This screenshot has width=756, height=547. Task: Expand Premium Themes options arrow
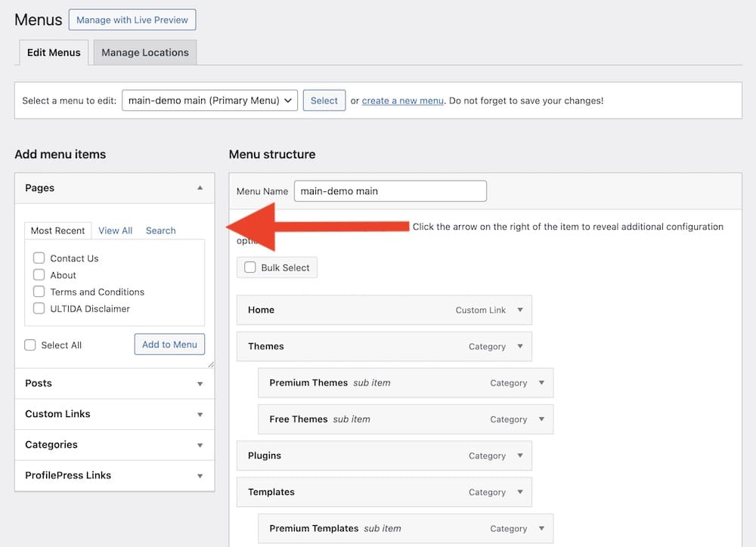541,382
